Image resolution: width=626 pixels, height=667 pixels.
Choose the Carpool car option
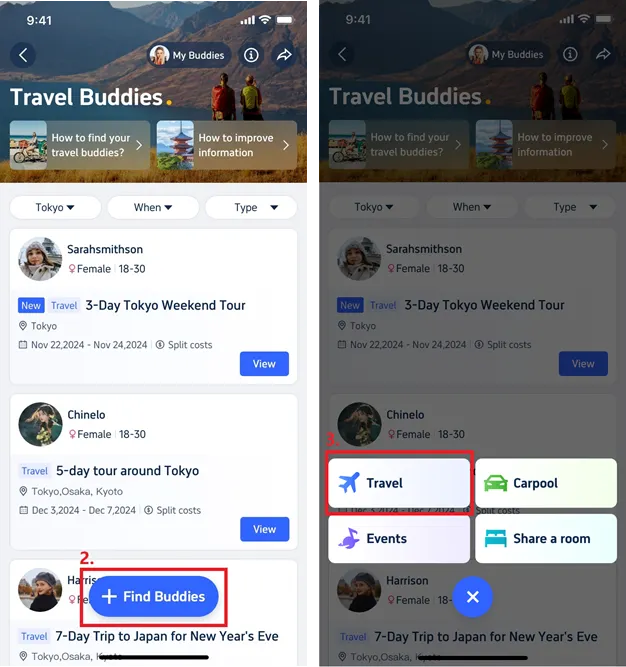[x=546, y=483]
